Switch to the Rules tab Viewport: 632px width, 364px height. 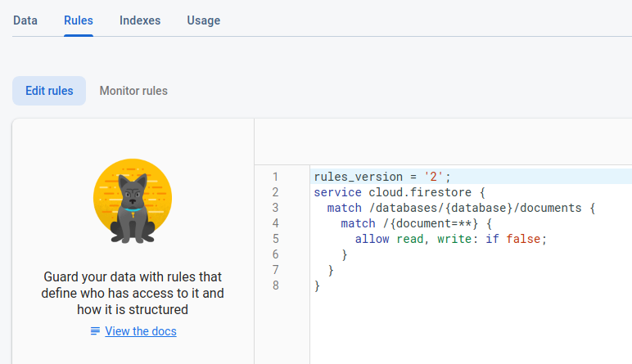pyautogui.click(x=79, y=20)
